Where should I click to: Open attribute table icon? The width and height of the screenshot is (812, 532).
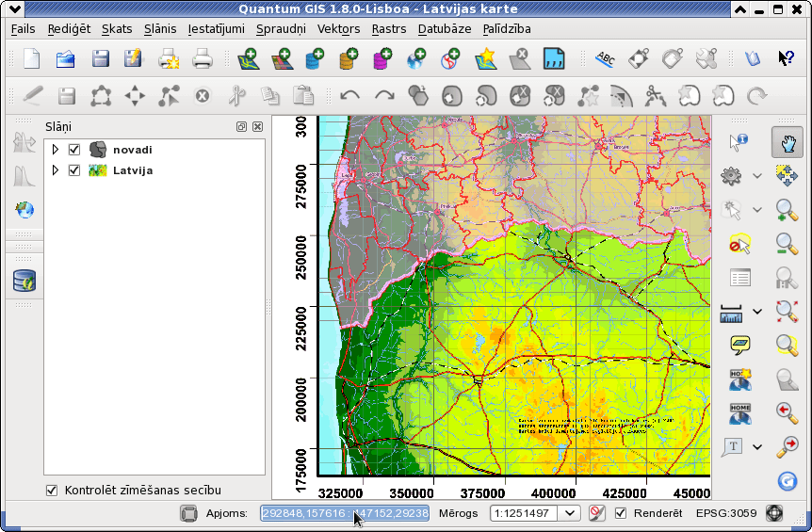tap(740, 278)
